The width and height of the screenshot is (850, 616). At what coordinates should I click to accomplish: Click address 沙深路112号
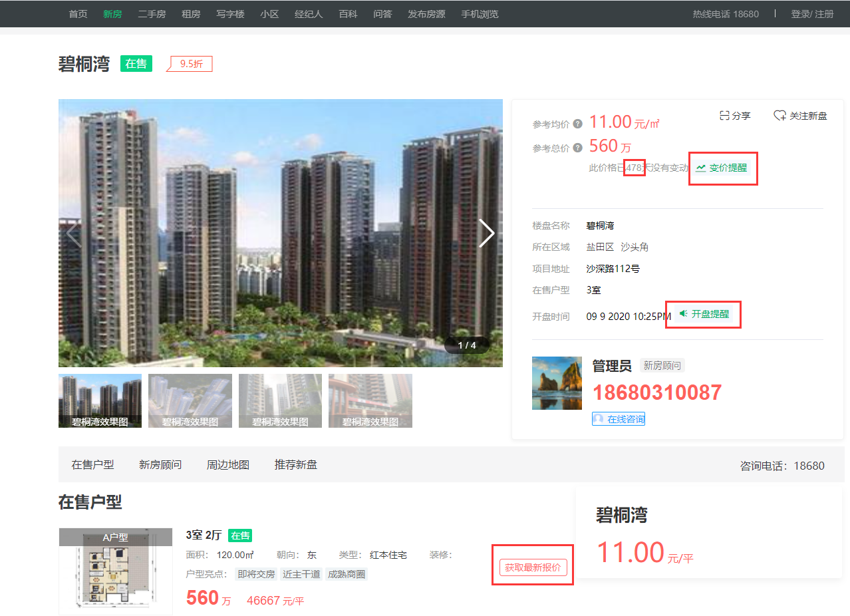pos(613,269)
